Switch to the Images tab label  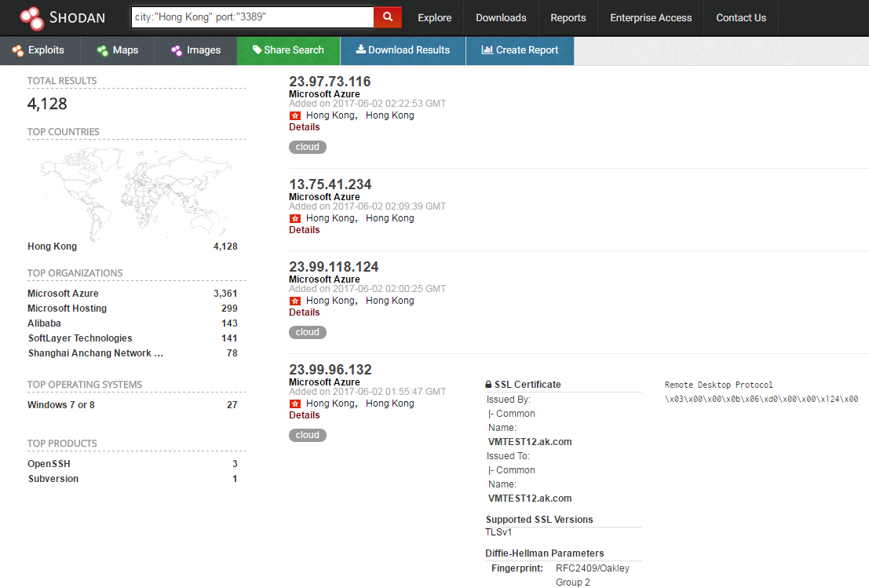[x=203, y=50]
